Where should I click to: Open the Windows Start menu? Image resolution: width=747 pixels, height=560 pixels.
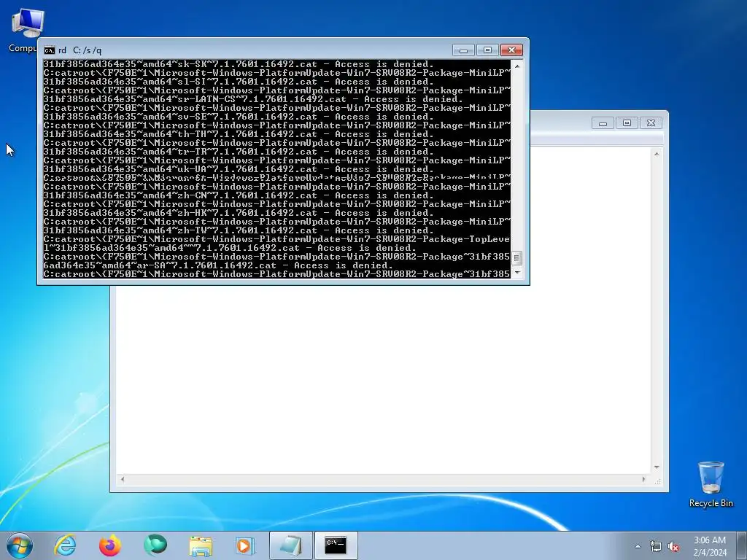tap(20, 545)
